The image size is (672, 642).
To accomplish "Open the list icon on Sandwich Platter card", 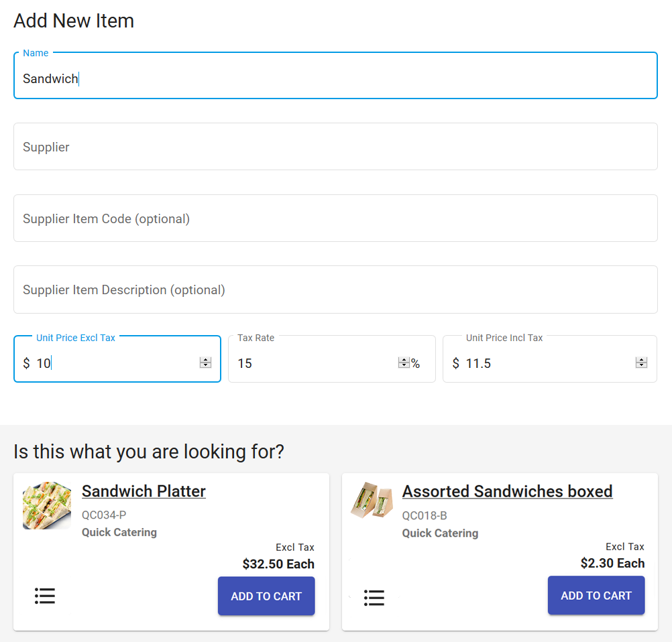I will coord(45,596).
